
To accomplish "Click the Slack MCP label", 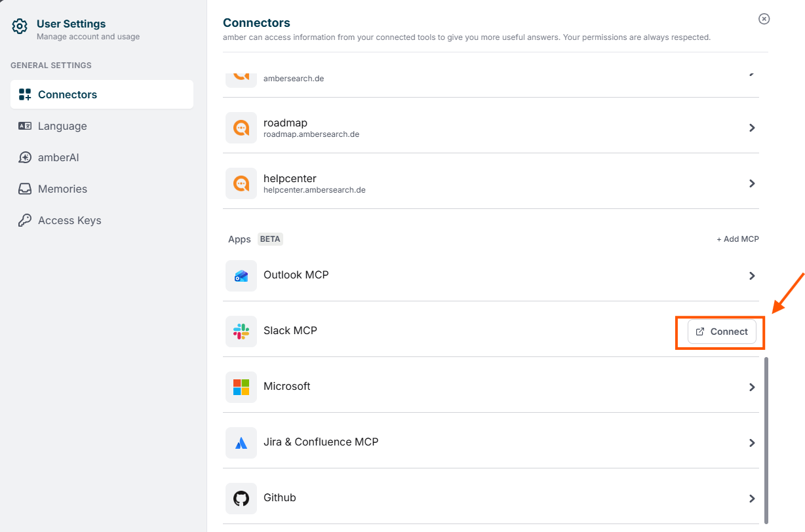I will click(290, 330).
